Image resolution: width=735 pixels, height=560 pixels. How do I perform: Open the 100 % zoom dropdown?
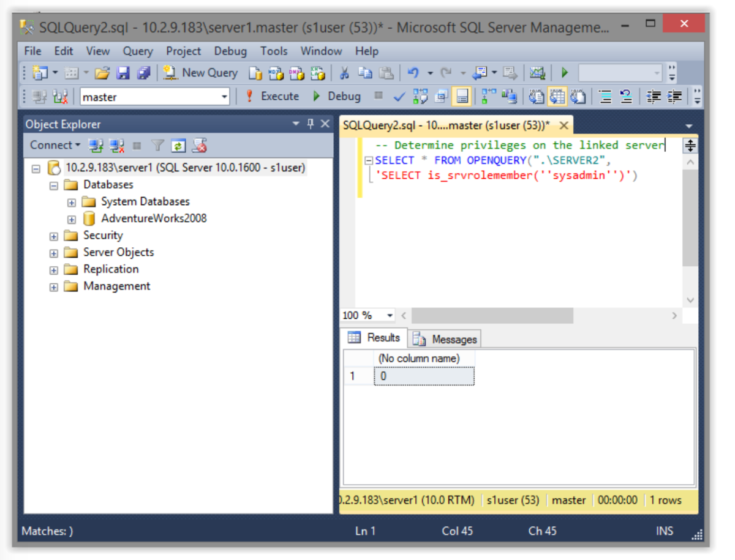pos(390,316)
